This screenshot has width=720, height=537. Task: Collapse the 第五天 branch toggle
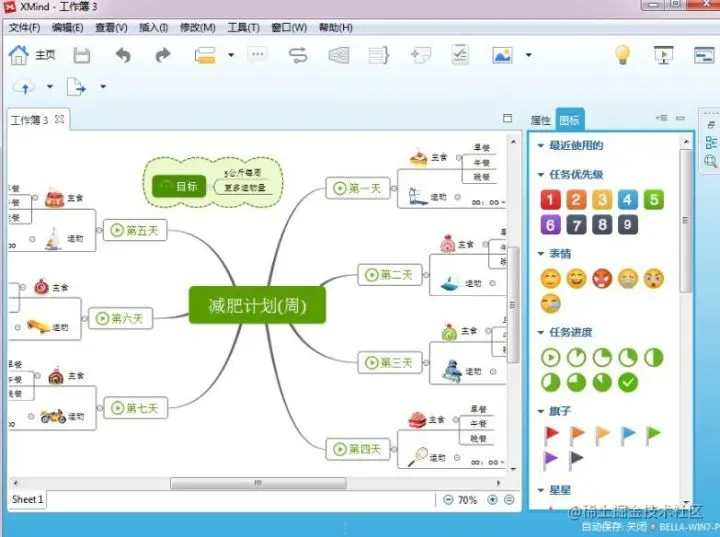click(x=99, y=230)
